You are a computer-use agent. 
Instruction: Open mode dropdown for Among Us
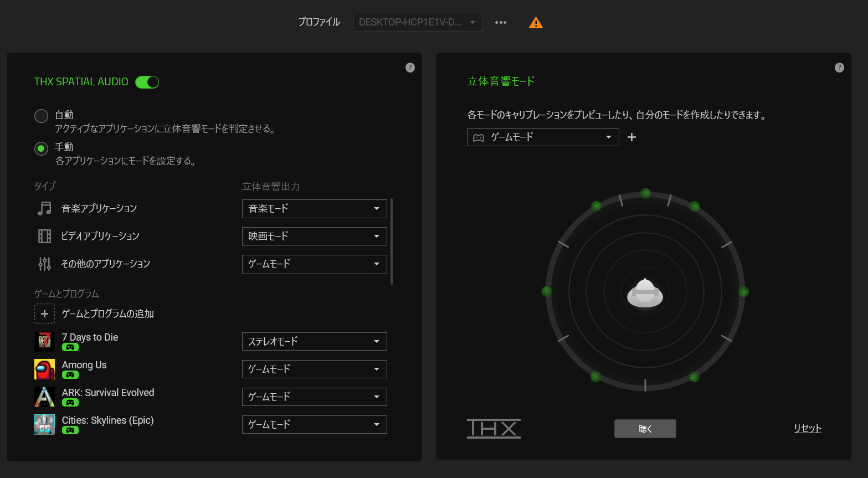[315, 369]
